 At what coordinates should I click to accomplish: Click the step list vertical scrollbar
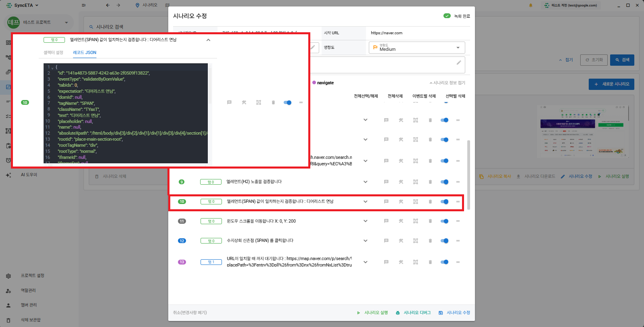[468, 175]
